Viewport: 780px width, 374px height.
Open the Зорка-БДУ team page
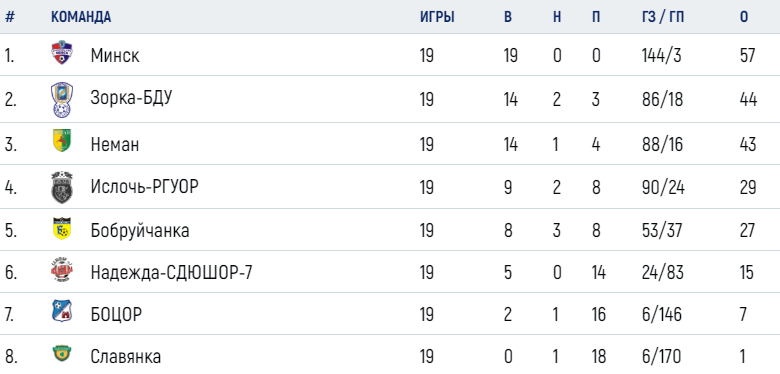coord(131,98)
